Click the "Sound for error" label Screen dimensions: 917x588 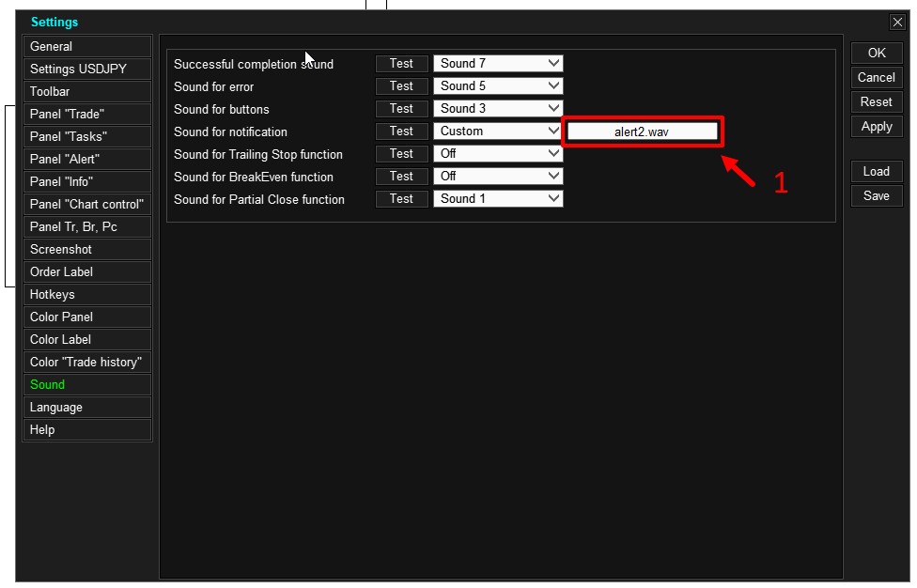[x=213, y=86]
